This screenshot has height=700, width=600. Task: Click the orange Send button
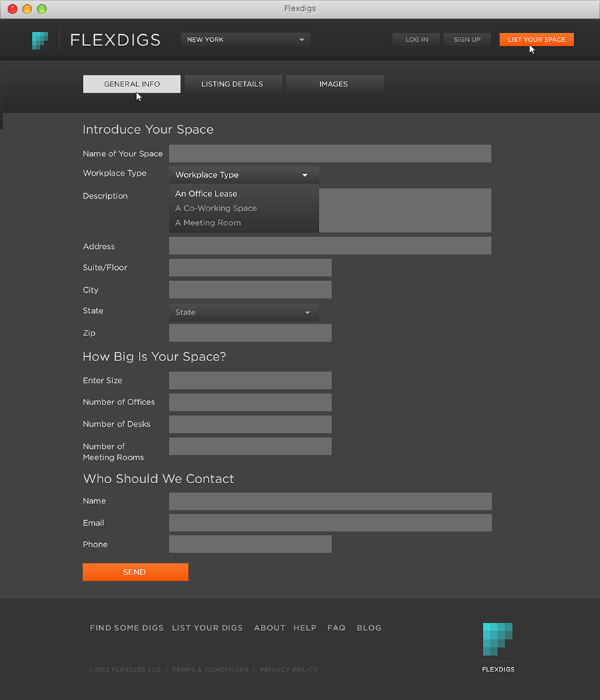point(135,572)
